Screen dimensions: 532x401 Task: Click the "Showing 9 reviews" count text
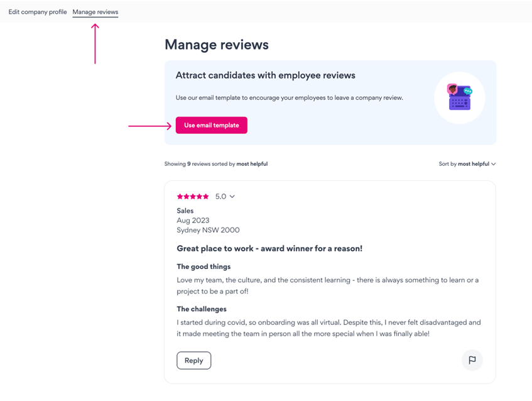(x=215, y=164)
